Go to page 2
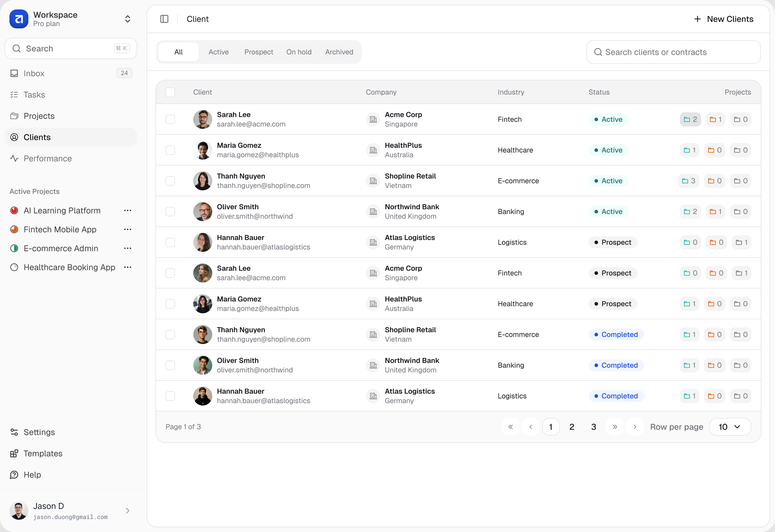The image size is (775, 532). 572,426
